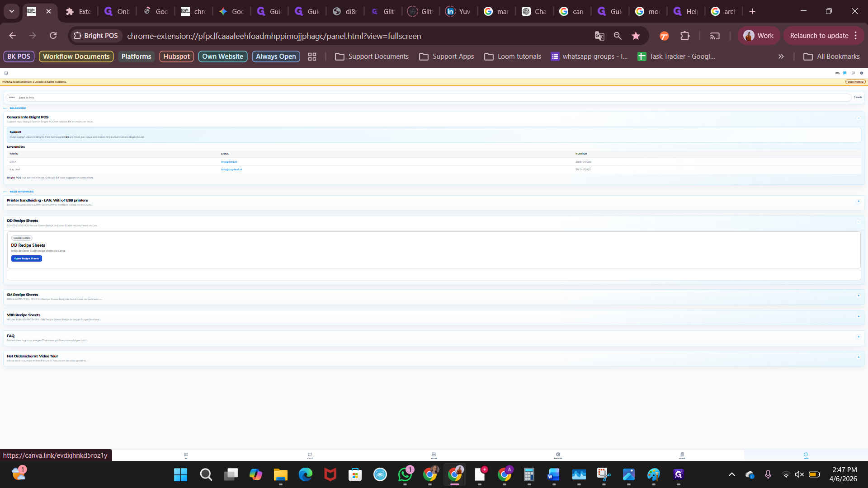The height and width of the screenshot is (488, 868).
Task: Open the SNOOZE clock tab
Action: point(558,455)
